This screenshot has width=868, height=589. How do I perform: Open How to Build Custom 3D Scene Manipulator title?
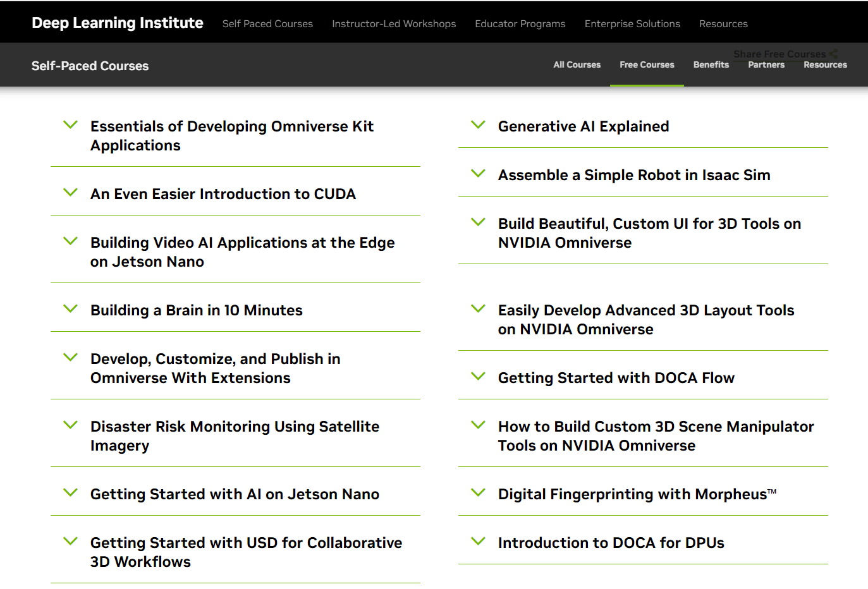[x=656, y=436]
